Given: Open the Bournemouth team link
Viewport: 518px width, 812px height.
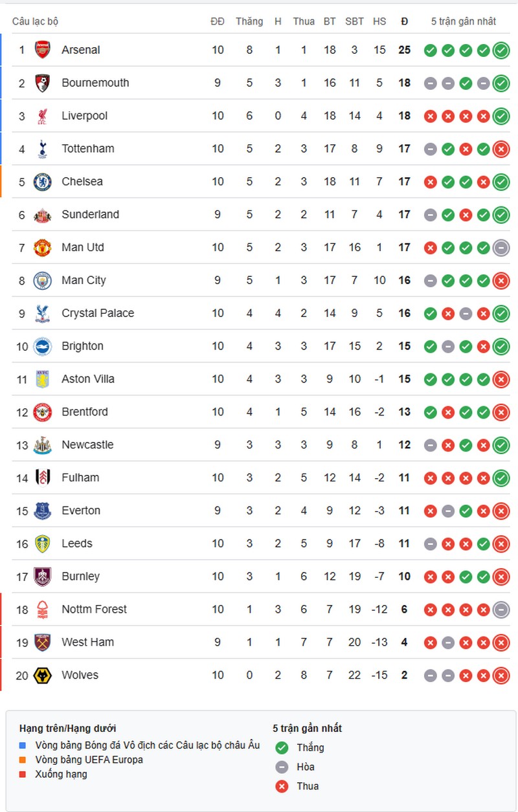Looking at the screenshot, I should click(x=95, y=83).
